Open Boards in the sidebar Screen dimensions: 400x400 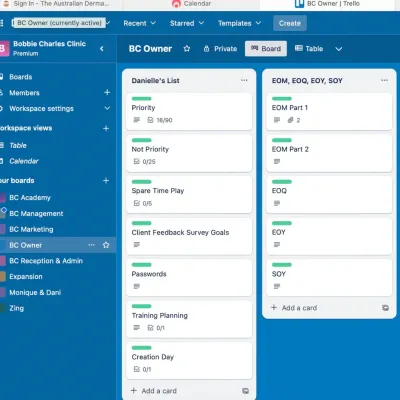(x=21, y=77)
